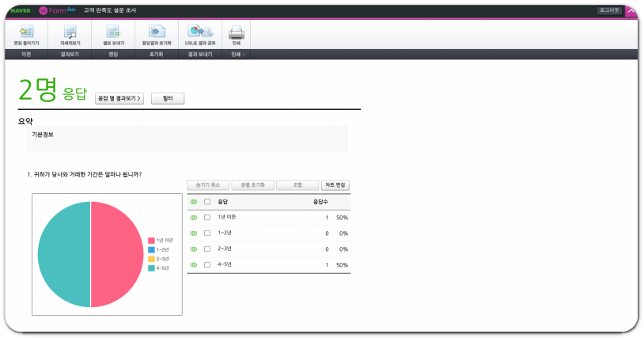Log out using 로그아웃 button
The width and height of the screenshot is (644, 338).
click(609, 10)
